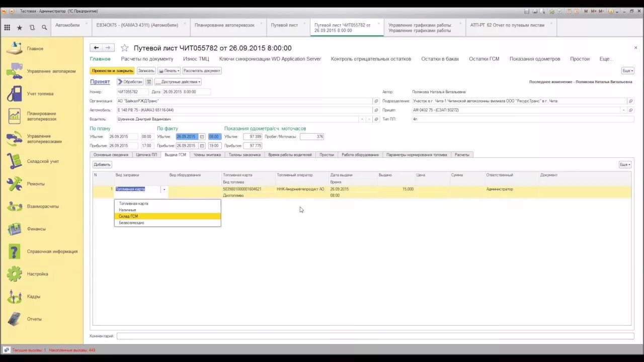The image size is (644, 362).
Task: Click the Принят status link
Action: (100, 81)
